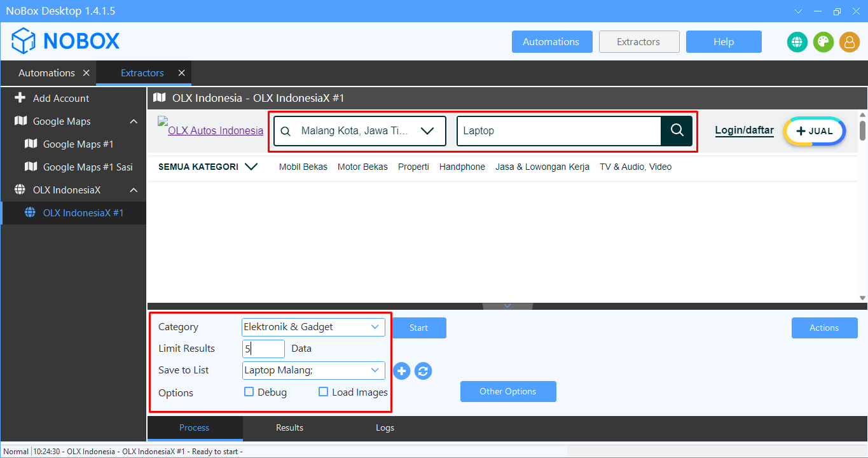Click the blue plus icon beside Save to List
Screen dimensions: 868x458
401,371
